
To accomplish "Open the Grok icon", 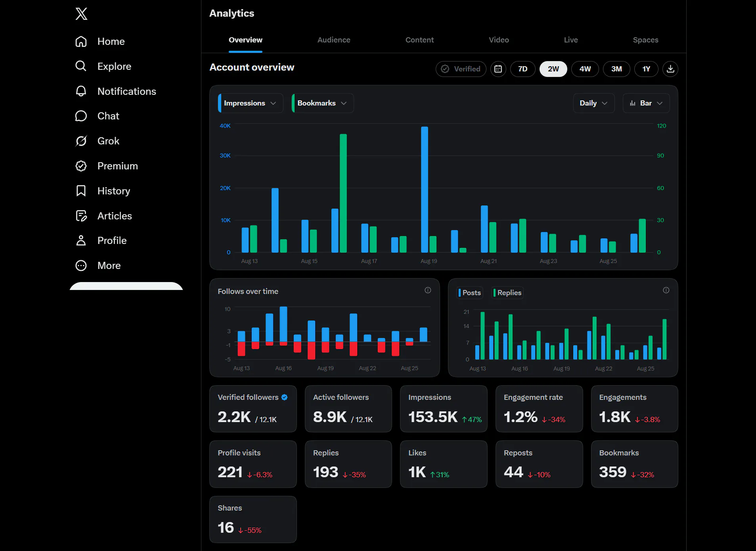I will pos(81,141).
